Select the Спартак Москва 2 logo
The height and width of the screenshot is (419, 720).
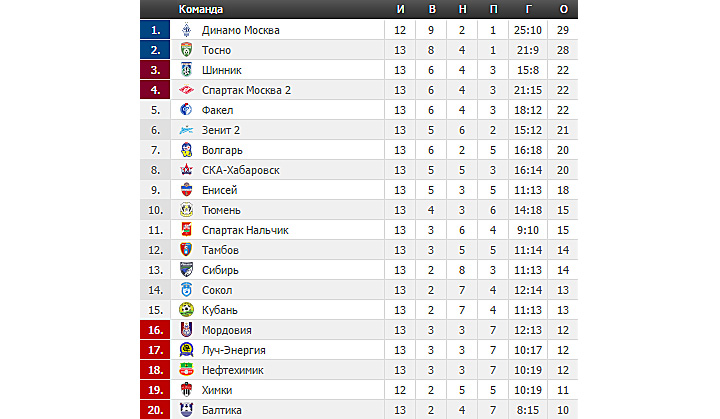point(186,90)
